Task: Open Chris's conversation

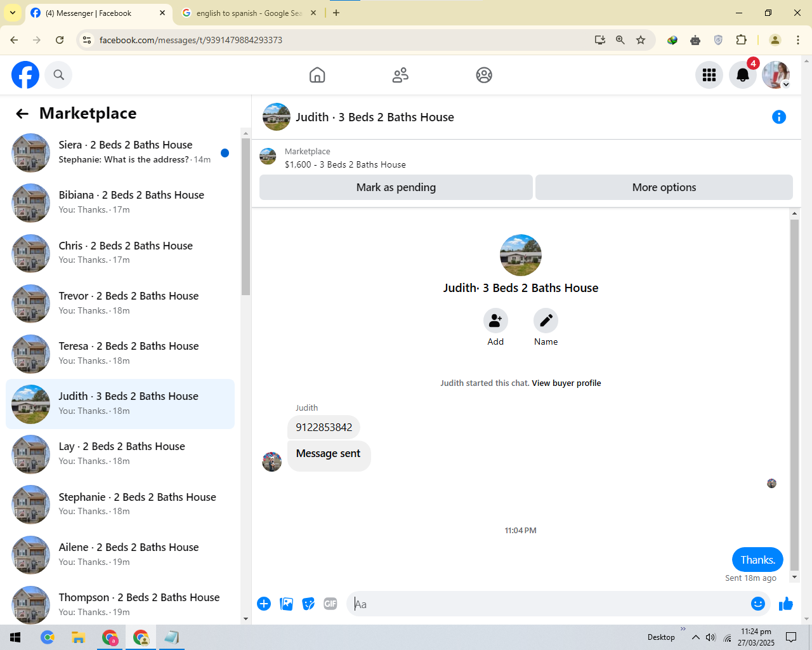Action: (121, 253)
